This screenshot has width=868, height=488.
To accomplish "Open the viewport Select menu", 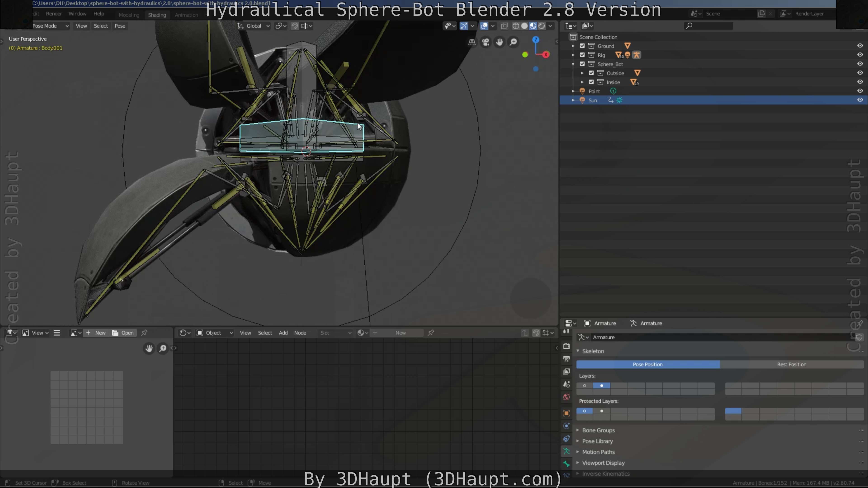I will tap(101, 26).
